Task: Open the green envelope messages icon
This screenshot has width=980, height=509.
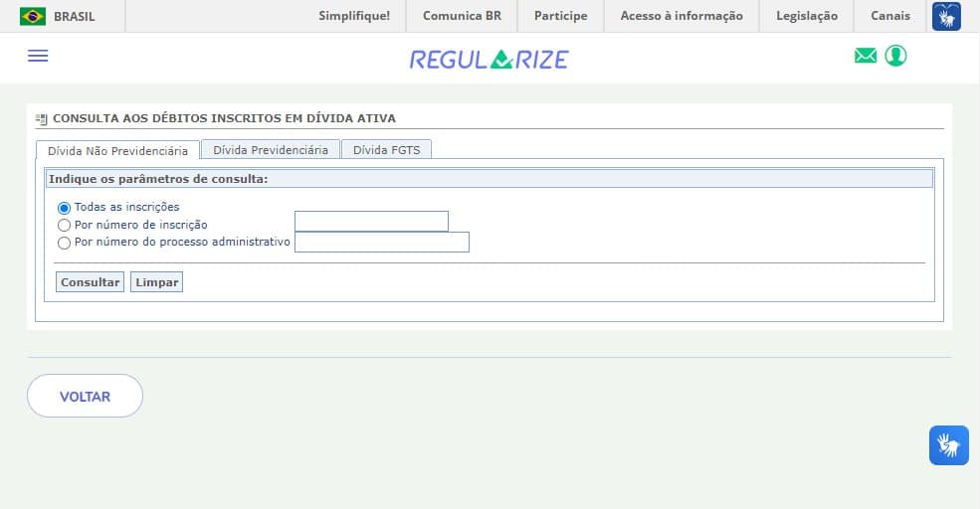Action: pos(866,56)
